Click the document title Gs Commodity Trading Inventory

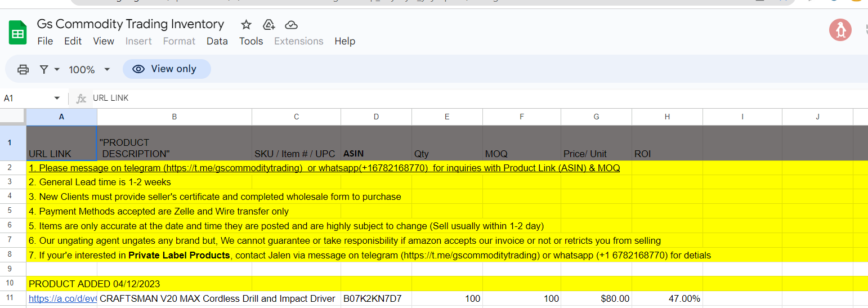click(x=131, y=24)
